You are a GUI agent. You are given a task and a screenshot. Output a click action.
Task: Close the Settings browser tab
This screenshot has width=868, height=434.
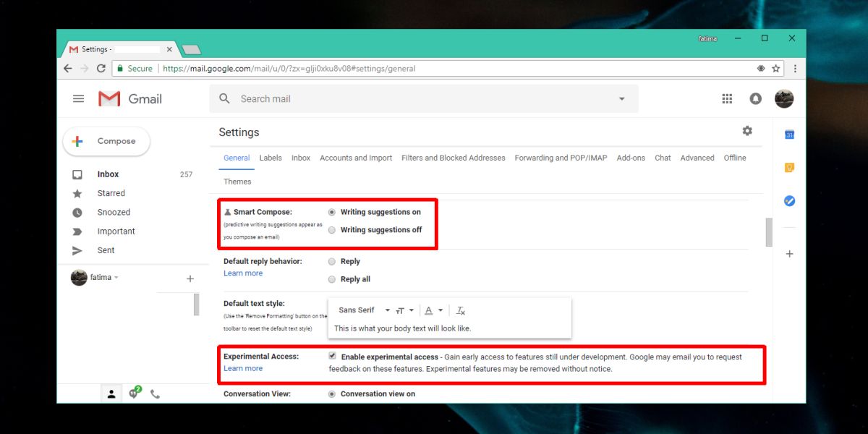(x=170, y=49)
